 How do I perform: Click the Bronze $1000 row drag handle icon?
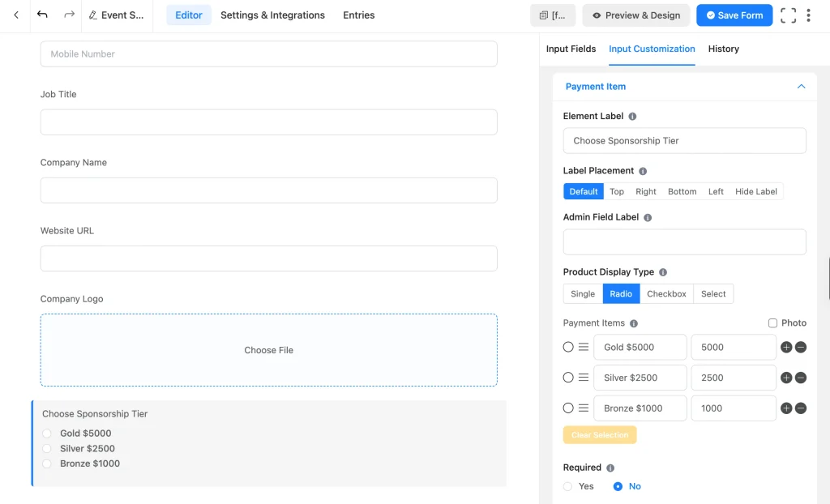tap(584, 408)
